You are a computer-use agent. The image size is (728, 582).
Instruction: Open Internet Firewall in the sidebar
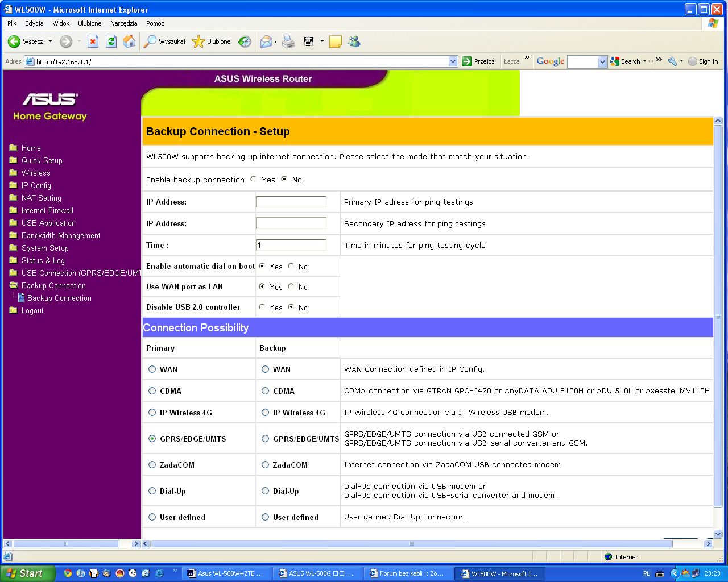pyautogui.click(x=47, y=210)
